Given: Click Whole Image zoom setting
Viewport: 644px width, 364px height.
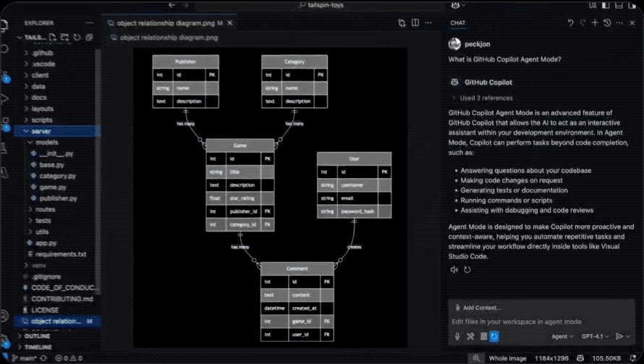Looking at the screenshot, I should (508, 358).
